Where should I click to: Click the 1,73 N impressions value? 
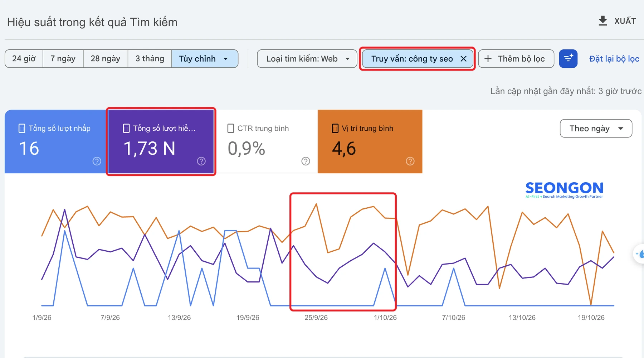coord(150,149)
